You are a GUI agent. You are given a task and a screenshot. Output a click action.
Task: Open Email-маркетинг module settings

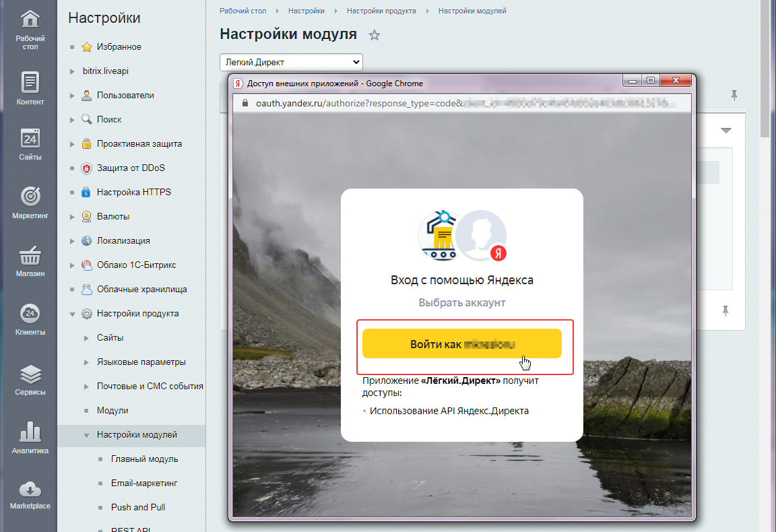tap(144, 484)
